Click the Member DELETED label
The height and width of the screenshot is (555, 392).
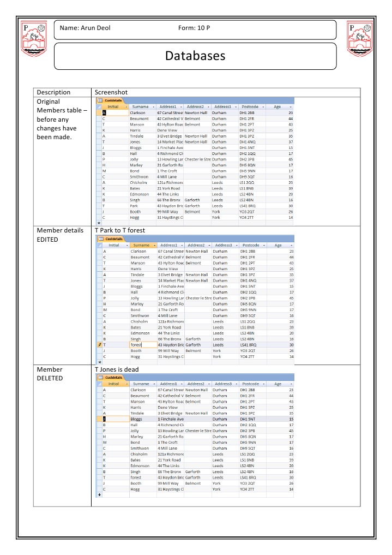(50, 374)
